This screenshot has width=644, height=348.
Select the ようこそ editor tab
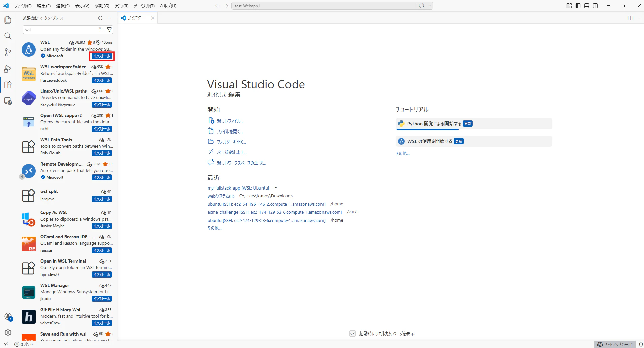pyautogui.click(x=137, y=18)
